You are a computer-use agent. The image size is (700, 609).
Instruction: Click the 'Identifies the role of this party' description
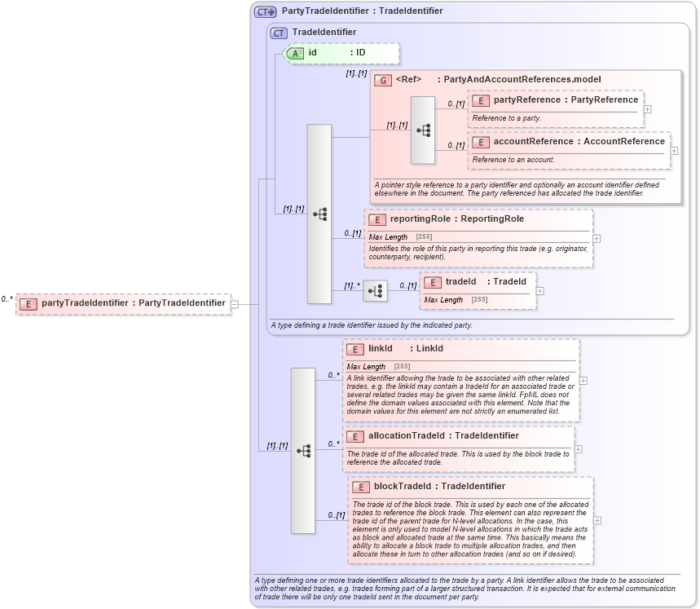pyautogui.click(x=478, y=253)
